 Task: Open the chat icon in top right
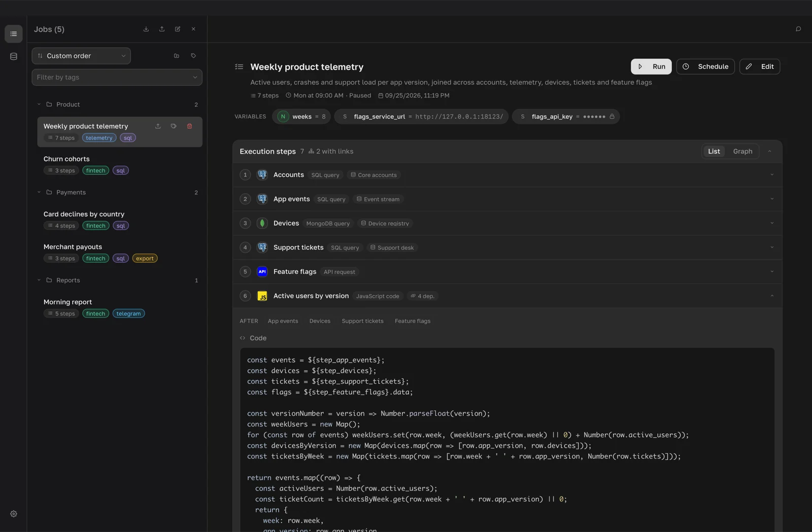click(798, 29)
